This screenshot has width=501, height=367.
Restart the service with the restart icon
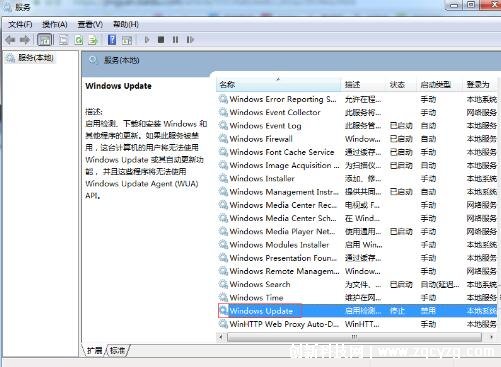190,40
